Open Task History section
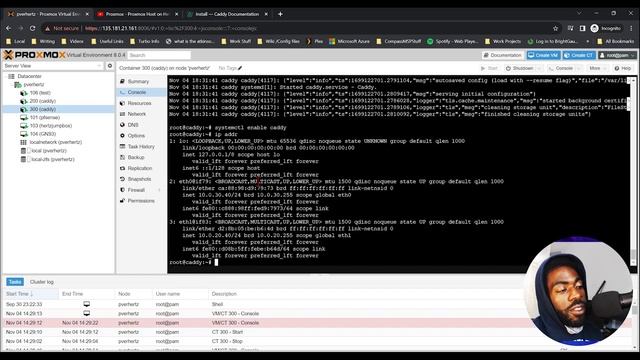 click(141, 147)
